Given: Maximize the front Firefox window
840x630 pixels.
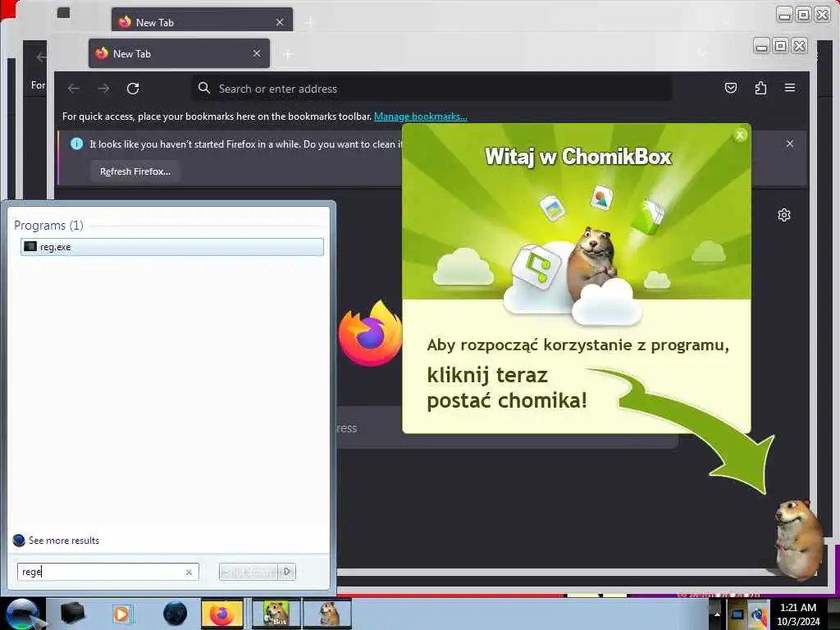Looking at the screenshot, I should coord(781,46).
